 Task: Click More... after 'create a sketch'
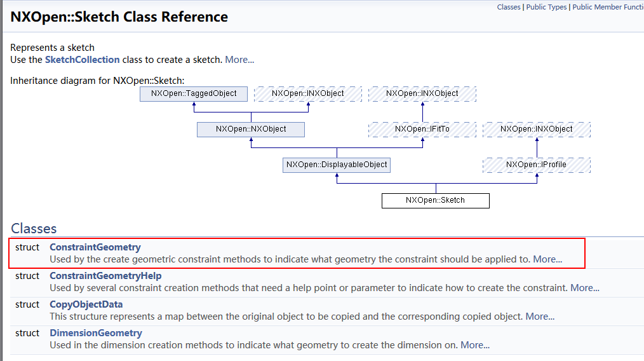coord(239,60)
